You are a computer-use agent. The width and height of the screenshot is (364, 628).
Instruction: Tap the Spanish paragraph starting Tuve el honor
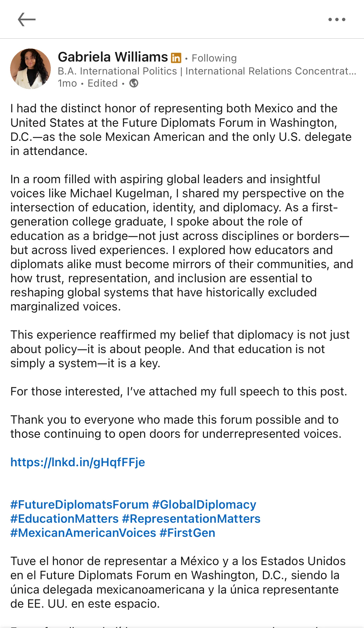coord(178,582)
